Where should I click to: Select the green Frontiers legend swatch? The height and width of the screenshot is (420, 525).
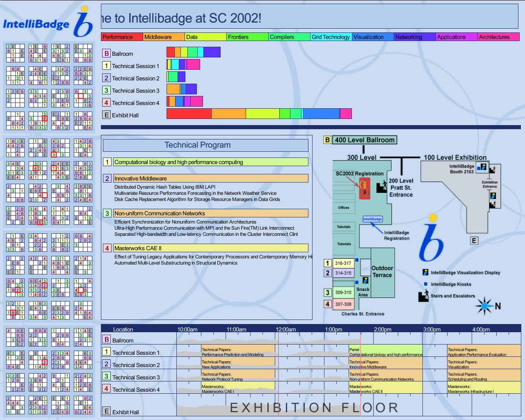pyautogui.click(x=247, y=37)
